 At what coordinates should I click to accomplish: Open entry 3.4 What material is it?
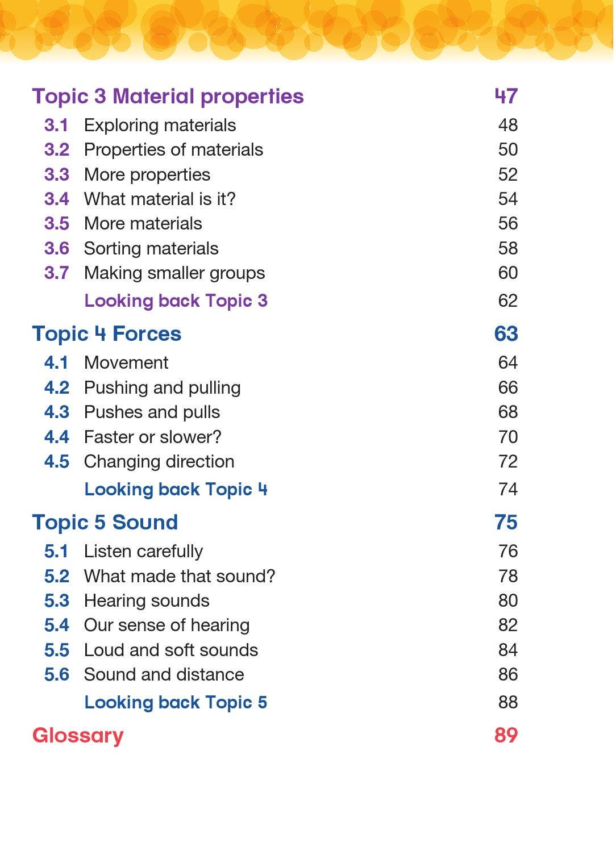tap(140, 199)
